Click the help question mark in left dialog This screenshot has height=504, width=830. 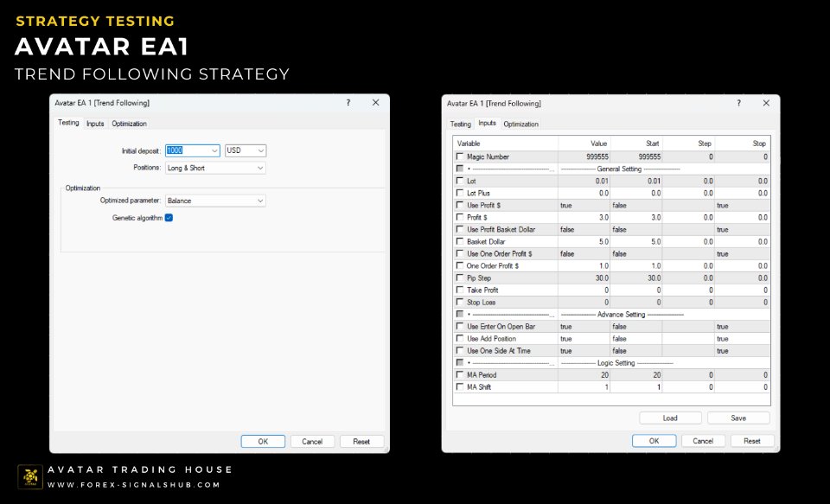pyautogui.click(x=348, y=102)
